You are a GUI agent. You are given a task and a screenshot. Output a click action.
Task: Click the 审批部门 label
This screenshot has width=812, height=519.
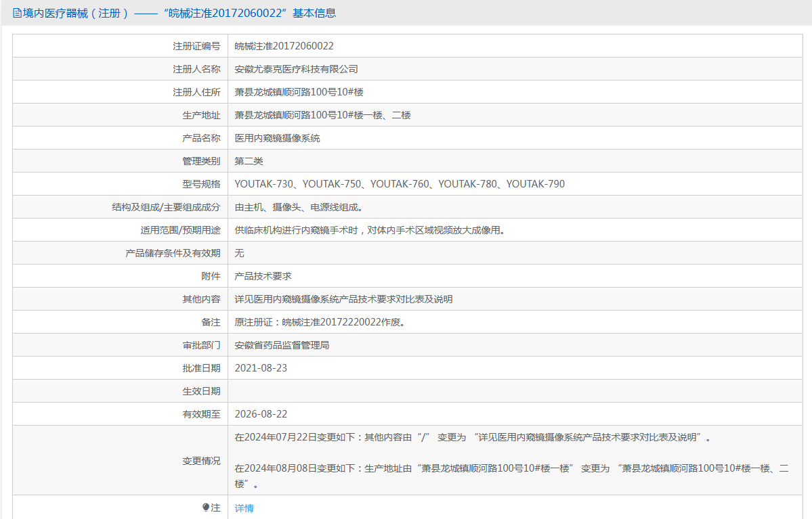tap(201, 345)
